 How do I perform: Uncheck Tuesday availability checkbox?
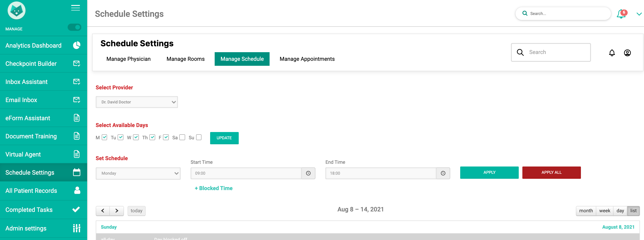(x=120, y=137)
